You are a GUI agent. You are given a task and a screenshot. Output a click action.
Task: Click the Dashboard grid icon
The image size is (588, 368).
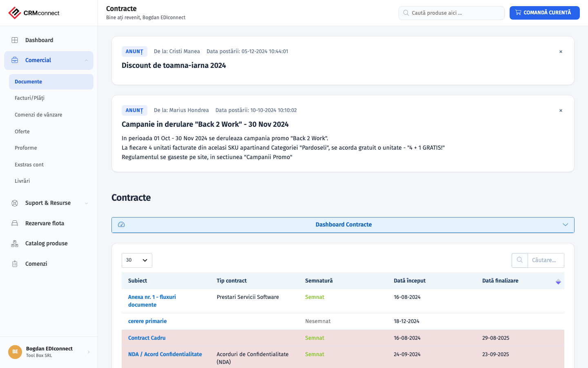(x=15, y=40)
